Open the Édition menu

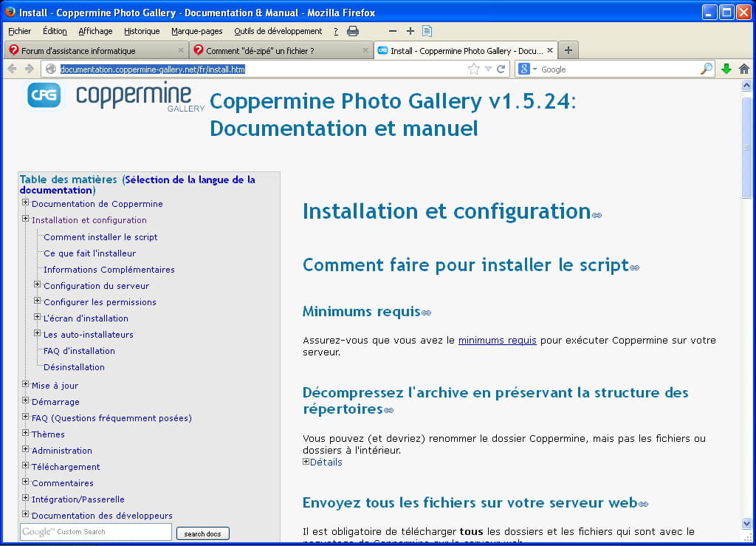pos(55,31)
